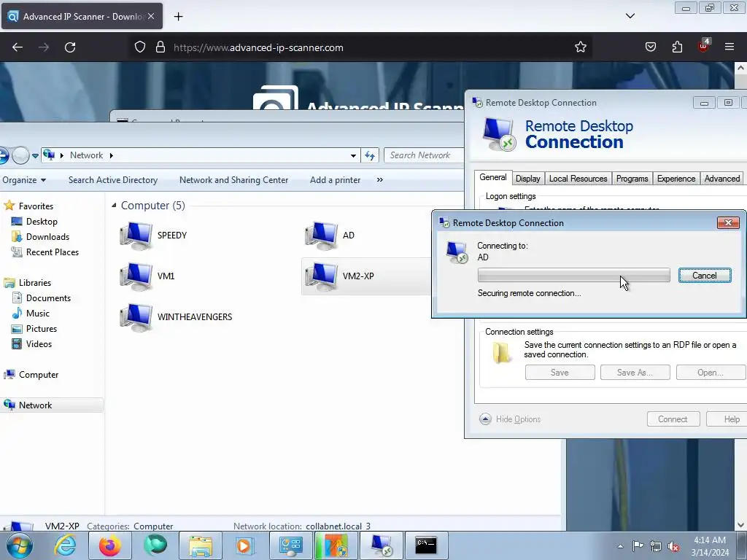Click the tracking protection shield icon

point(139,47)
